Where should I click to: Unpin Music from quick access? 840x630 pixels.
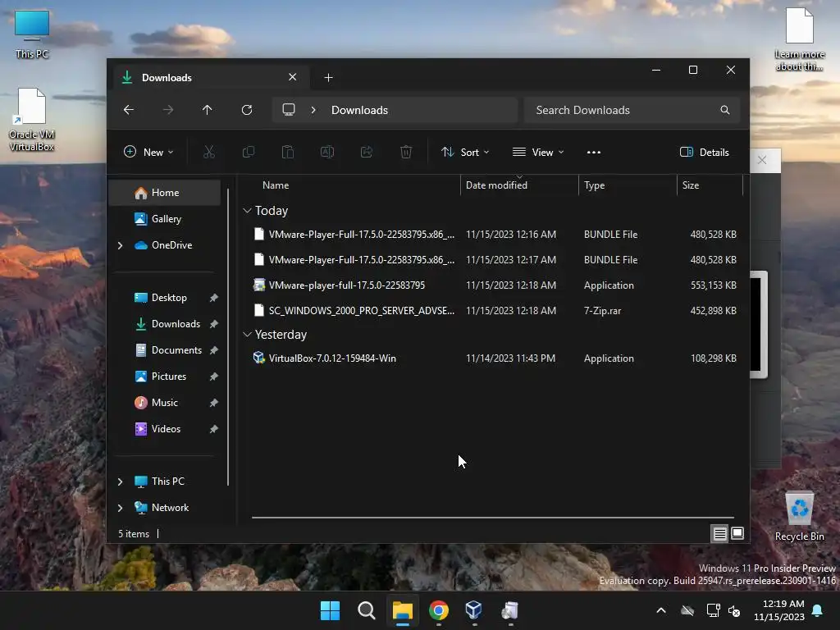point(214,403)
